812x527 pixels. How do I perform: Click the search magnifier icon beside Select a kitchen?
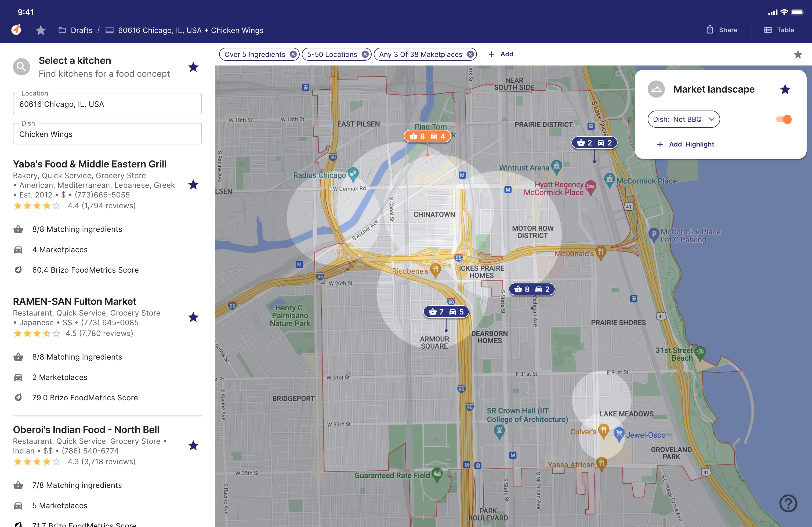pyautogui.click(x=21, y=67)
